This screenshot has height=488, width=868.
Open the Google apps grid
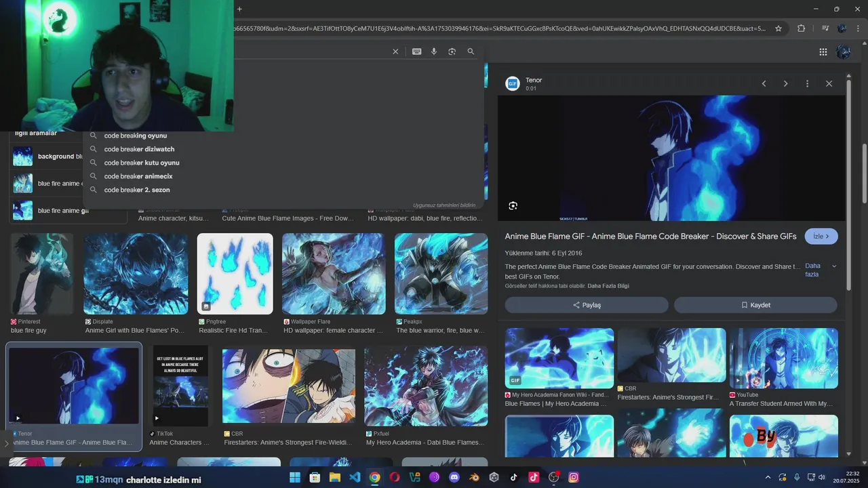click(823, 52)
